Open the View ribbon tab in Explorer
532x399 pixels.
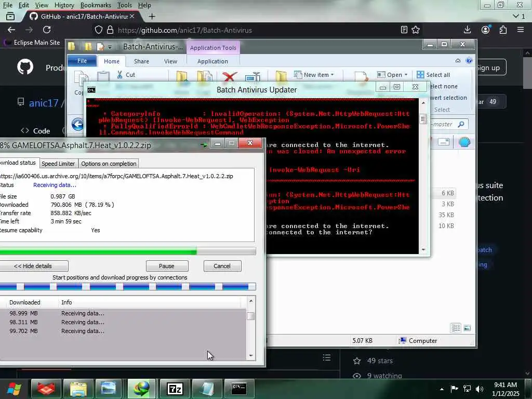pos(170,61)
